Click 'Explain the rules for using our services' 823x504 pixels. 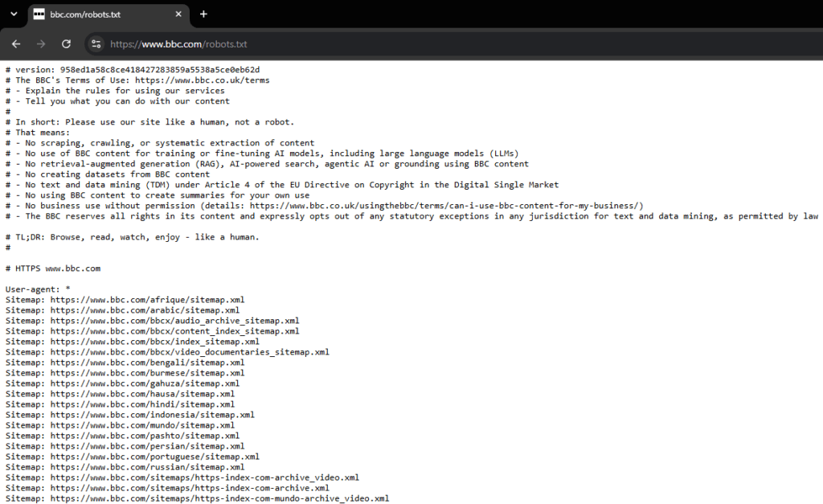tap(115, 91)
